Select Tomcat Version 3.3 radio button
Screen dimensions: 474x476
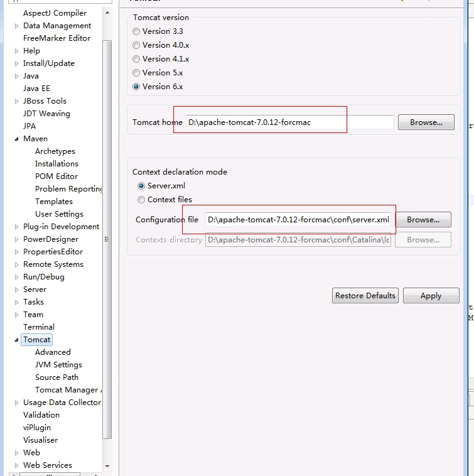point(136,31)
